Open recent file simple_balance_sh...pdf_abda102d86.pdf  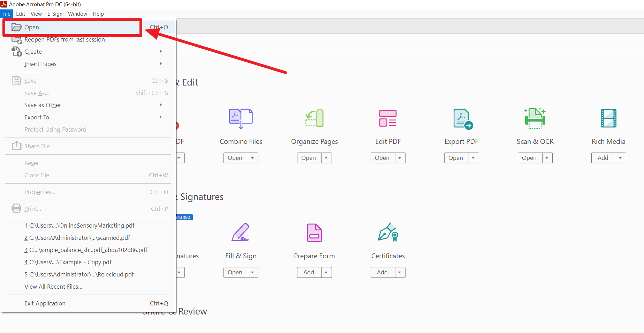tap(88, 250)
